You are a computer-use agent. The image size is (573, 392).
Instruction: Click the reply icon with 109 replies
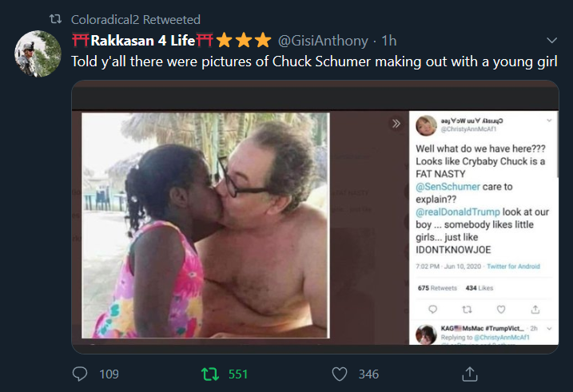click(80, 374)
